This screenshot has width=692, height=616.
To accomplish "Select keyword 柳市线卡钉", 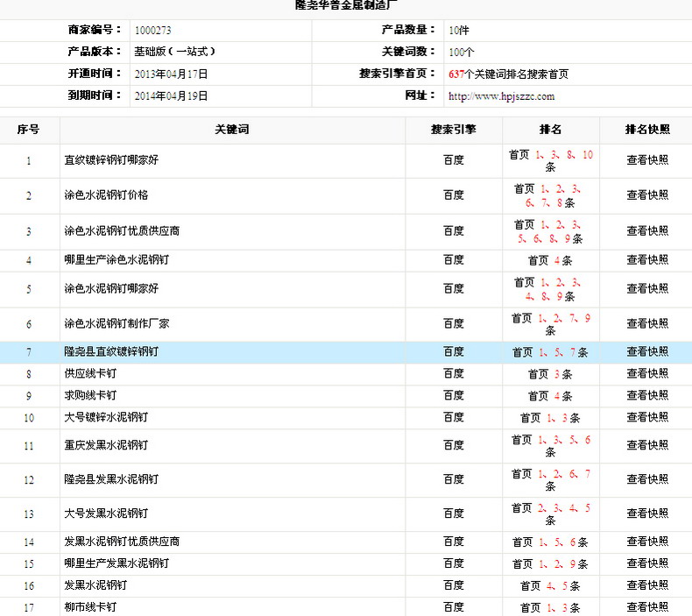I will coord(90,607).
